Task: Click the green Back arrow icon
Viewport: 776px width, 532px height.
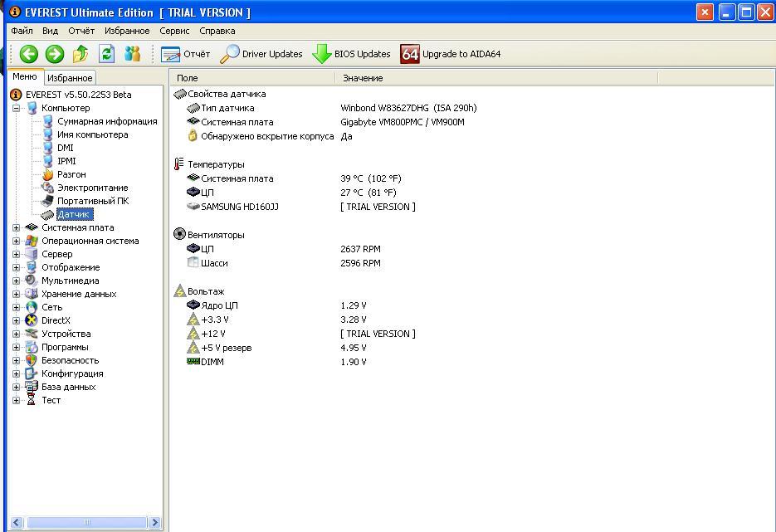Action: [29, 54]
